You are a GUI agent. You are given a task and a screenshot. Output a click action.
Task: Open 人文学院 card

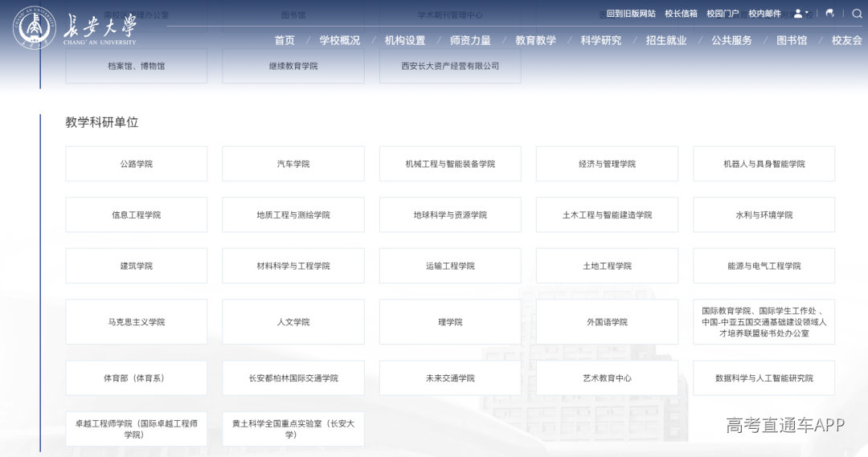(x=293, y=322)
